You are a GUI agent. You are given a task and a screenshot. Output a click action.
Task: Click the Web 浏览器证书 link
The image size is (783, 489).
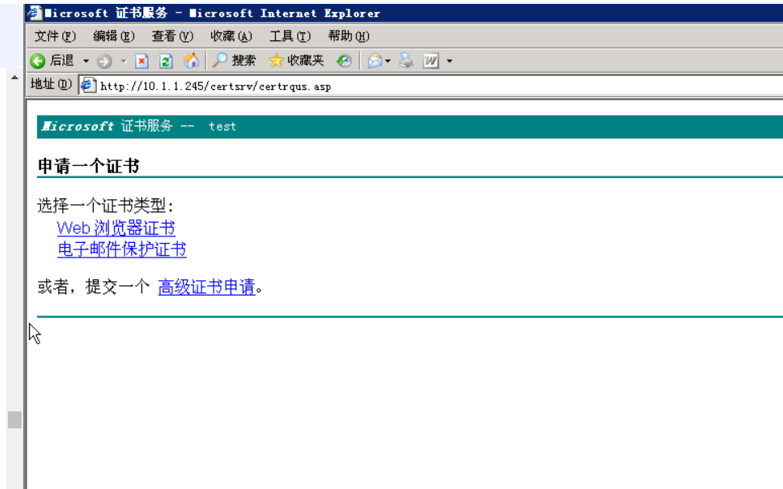click(116, 228)
